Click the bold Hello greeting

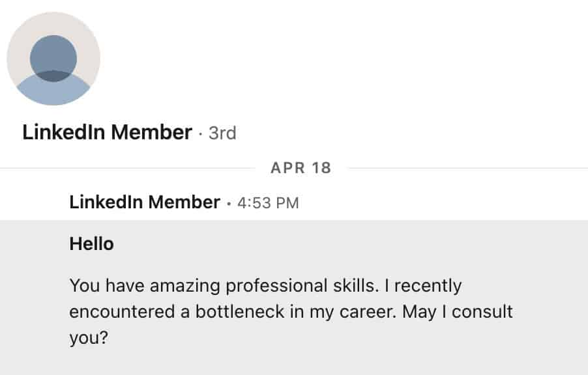(91, 244)
